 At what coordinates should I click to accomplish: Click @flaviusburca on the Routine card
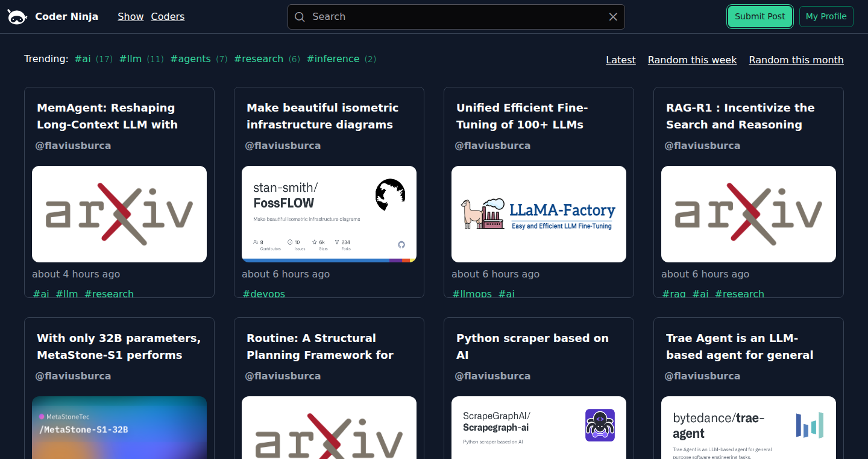[283, 376]
